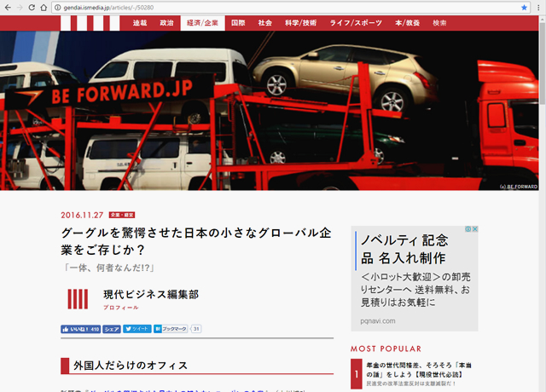Click the browser forward arrow
This screenshot has height=392, width=546.
(x=22, y=7)
